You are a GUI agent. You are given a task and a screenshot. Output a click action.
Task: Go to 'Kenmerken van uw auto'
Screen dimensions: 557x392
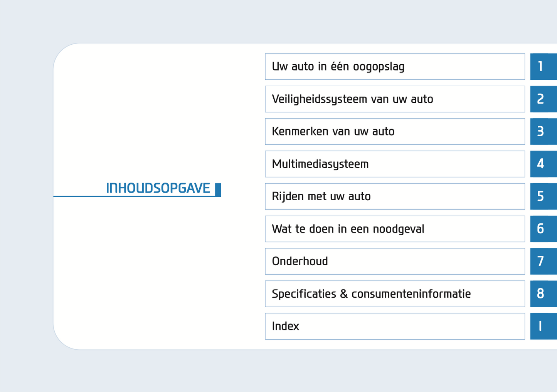[395, 132]
